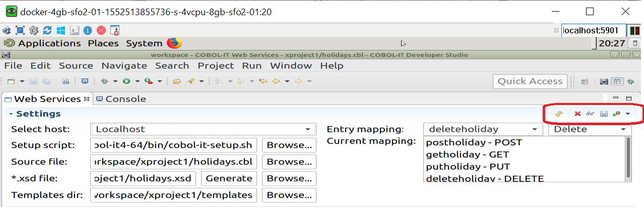Collapse the Settings section
The image size is (644, 209).
point(11,114)
